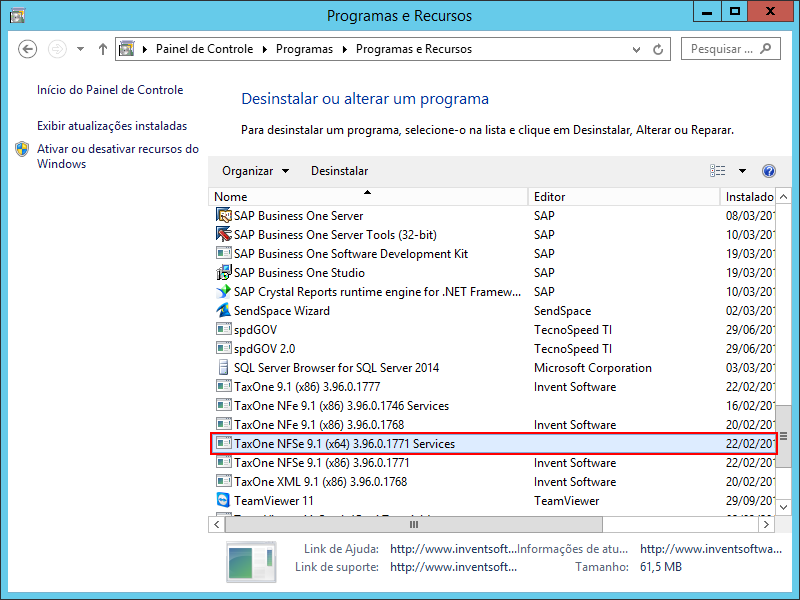This screenshot has height=600, width=800.
Task: Expand the root breadcrumb arrow before Painel
Action: [145, 49]
